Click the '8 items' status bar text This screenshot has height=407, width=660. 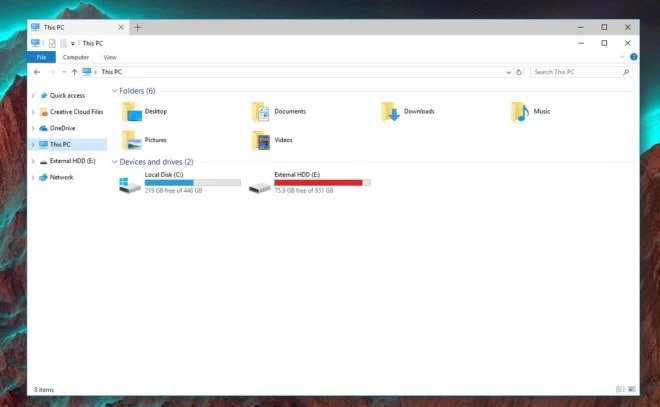tap(44, 390)
